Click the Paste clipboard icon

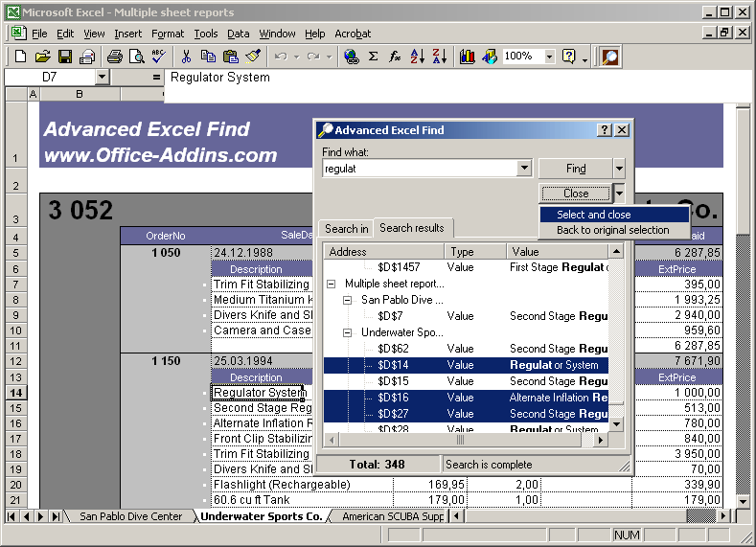[x=231, y=57]
